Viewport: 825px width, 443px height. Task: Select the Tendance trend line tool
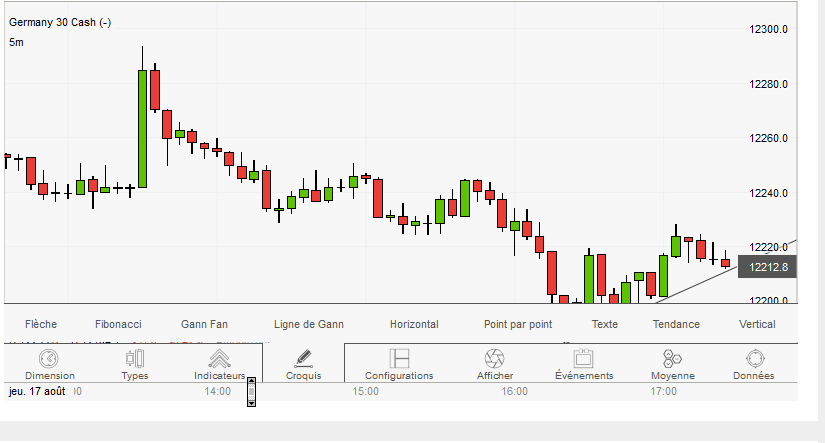coord(676,324)
